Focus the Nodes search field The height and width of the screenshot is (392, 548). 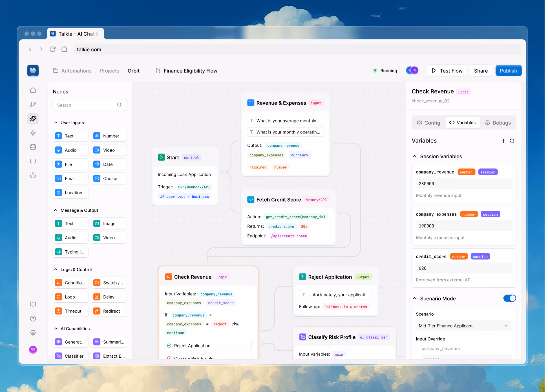[x=90, y=105]
